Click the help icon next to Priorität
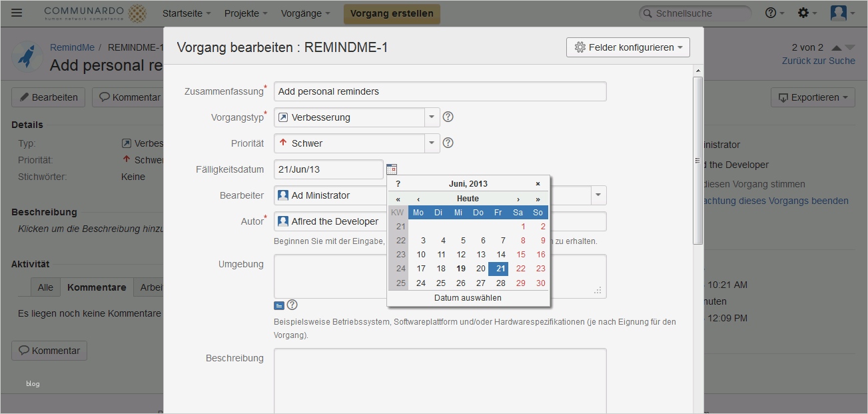The height and width of the screenshot is (414, 868). coord(448,143)
